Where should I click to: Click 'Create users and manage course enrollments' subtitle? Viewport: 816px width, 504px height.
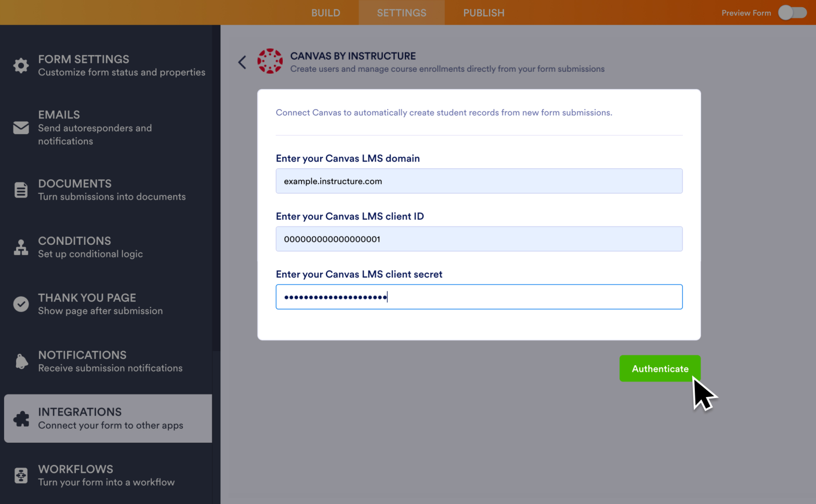pos(448,69)
